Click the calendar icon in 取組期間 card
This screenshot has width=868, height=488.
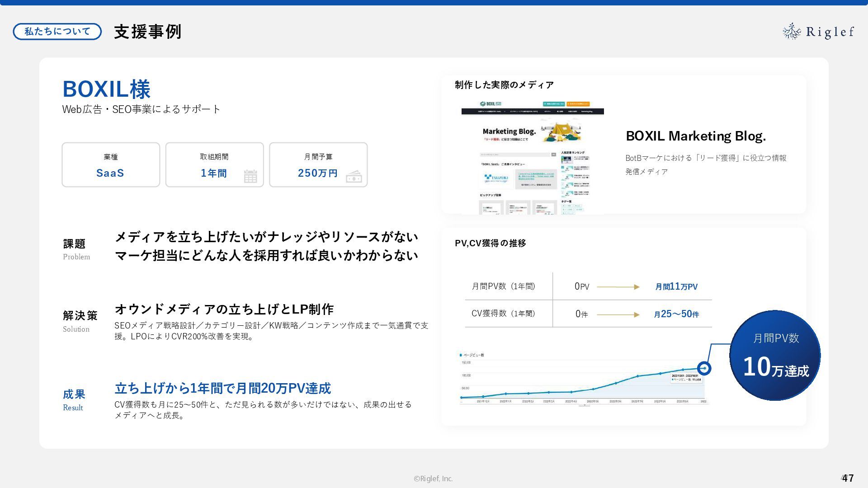250,176
